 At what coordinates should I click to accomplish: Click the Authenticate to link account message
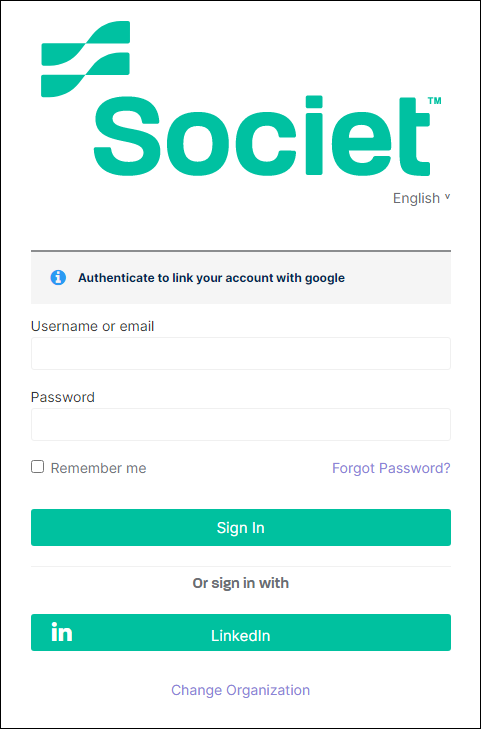coord(211,278)
